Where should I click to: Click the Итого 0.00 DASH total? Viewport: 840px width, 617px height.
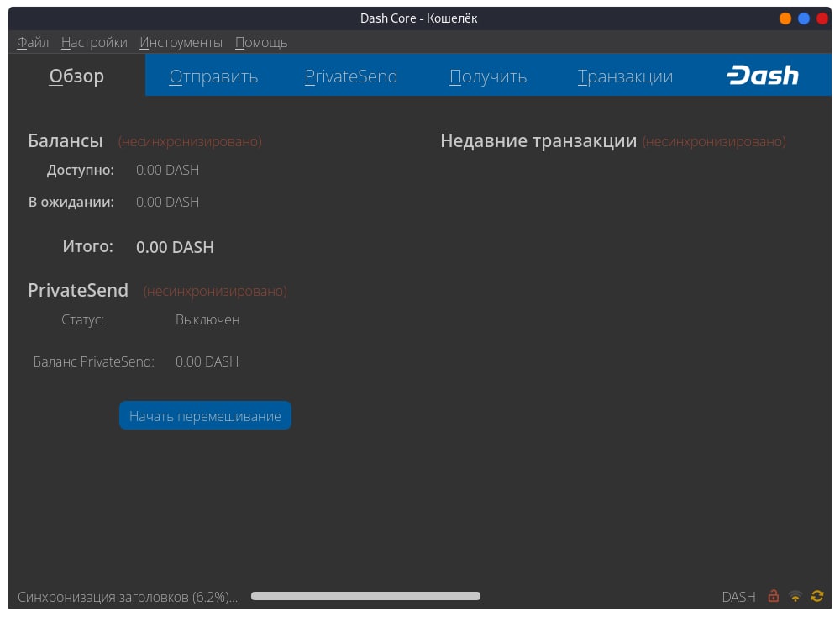(175, 247)
